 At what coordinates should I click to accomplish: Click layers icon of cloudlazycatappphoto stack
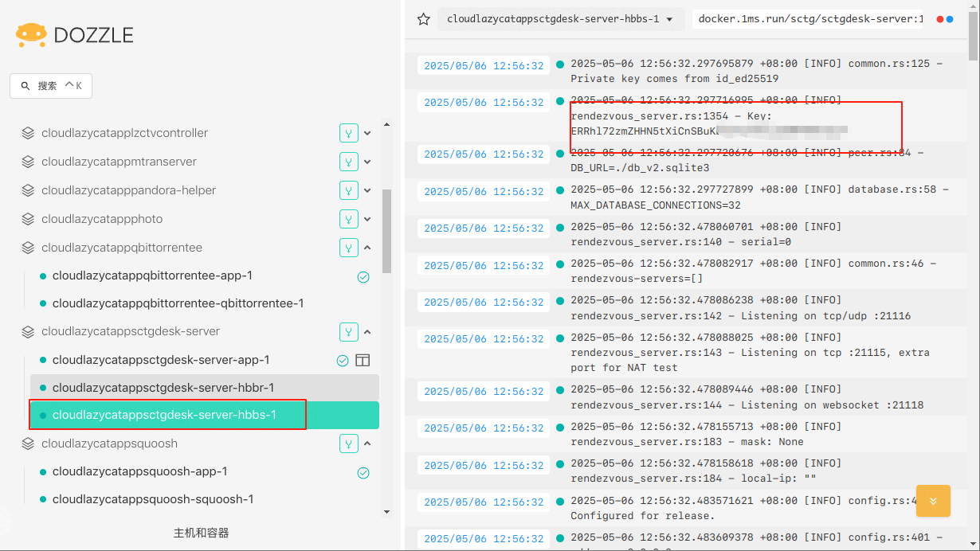coord(28,219)
